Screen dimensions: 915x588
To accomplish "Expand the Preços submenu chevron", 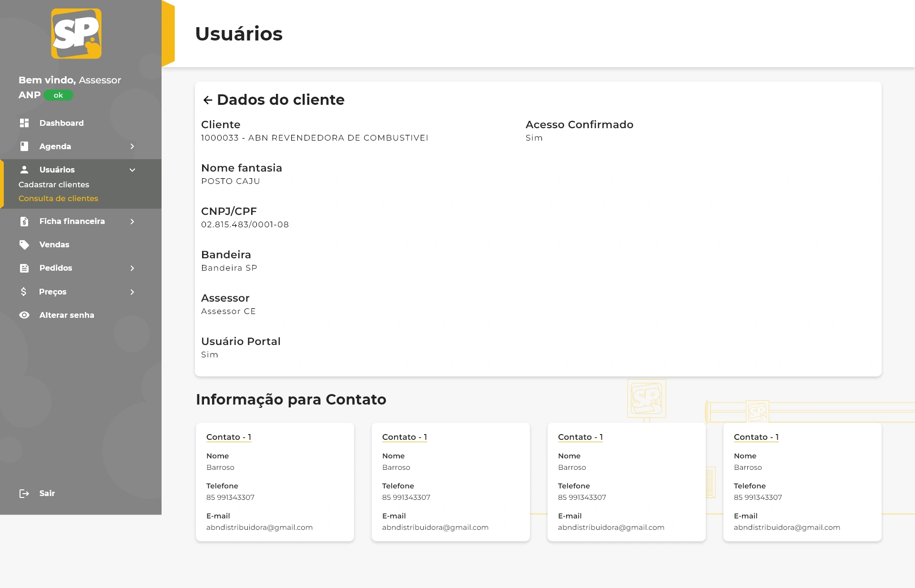I will pyautogui.click(x=132, y=292).
